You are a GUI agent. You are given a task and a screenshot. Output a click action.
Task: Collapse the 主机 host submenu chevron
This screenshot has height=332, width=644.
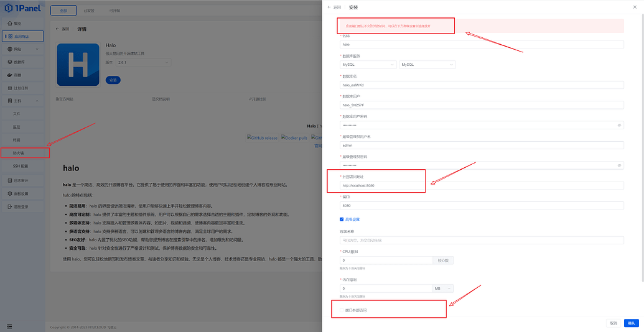(37, 101)
